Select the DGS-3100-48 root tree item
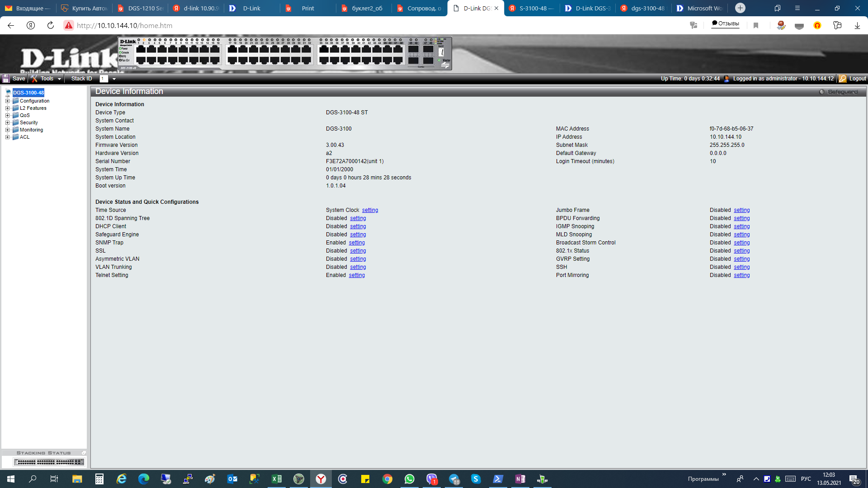Screen dimensions: 868x488 28,93
